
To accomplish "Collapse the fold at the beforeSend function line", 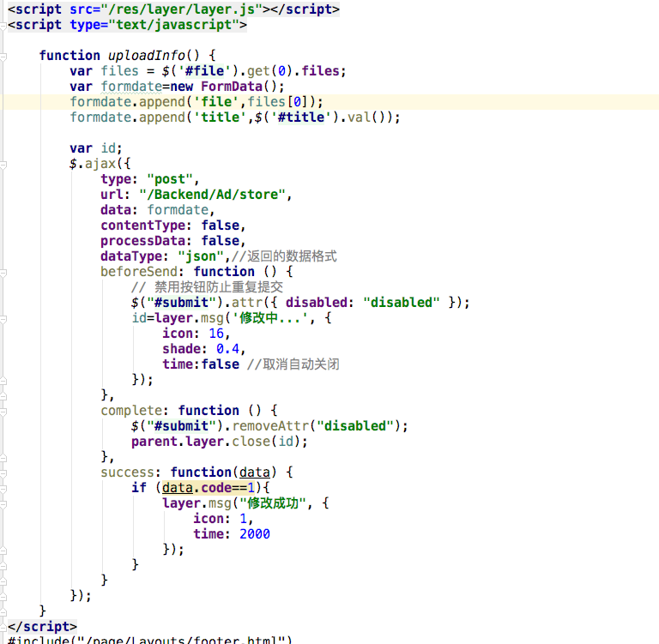I will (3, 273).
